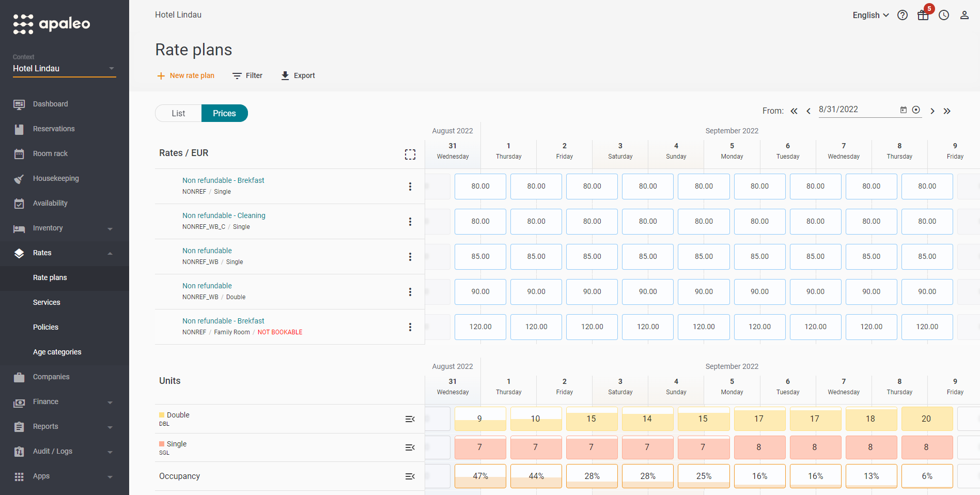Toggle the Occupancy row options
This screenshot has width=980, height=495.
pyautogui.click(x=410, y=476)
